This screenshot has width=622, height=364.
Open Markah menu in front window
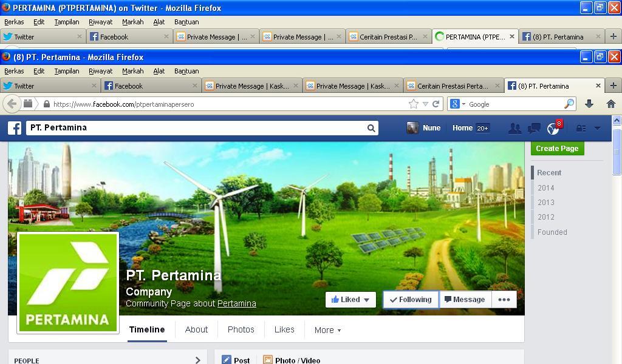(x=133, y=71)
